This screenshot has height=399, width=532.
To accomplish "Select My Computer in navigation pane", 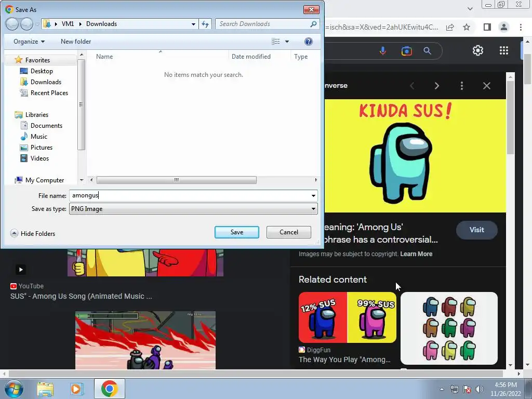I will click(x=44, y=180).
